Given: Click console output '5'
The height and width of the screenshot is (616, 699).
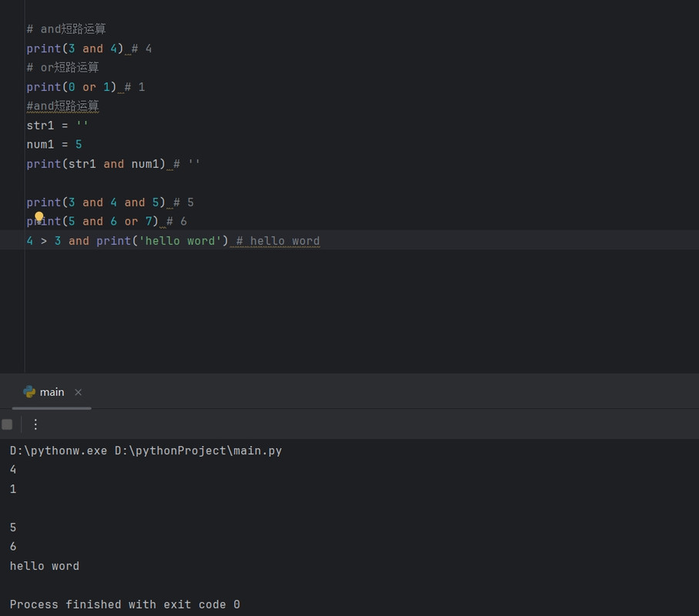Looking at the screenshot, I should [x=13, y=527].
